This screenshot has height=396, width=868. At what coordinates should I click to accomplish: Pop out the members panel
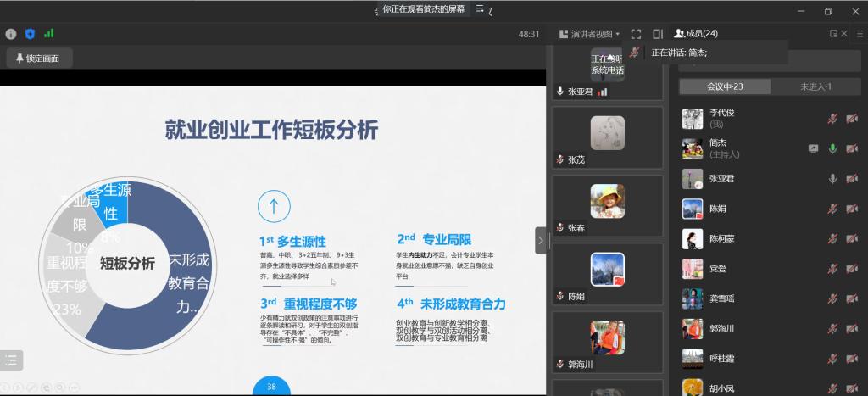(833, 34)
